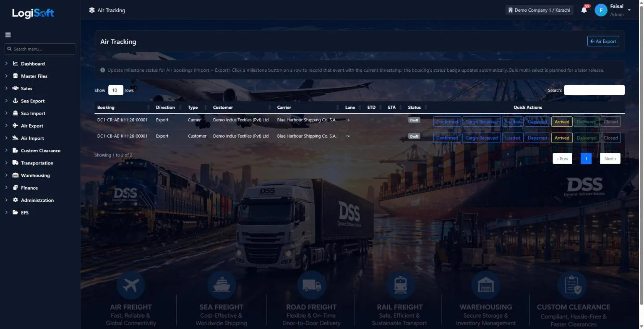Screen dimensions: 644x329
Task: Click Closed for booking DC1-CB-AE-KHI-26-00001
Action: [x=610, y=138]
